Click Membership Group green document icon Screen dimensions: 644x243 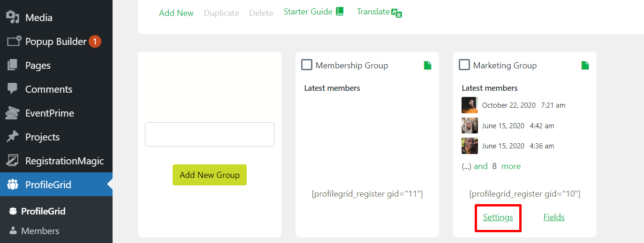pos(428,66)
